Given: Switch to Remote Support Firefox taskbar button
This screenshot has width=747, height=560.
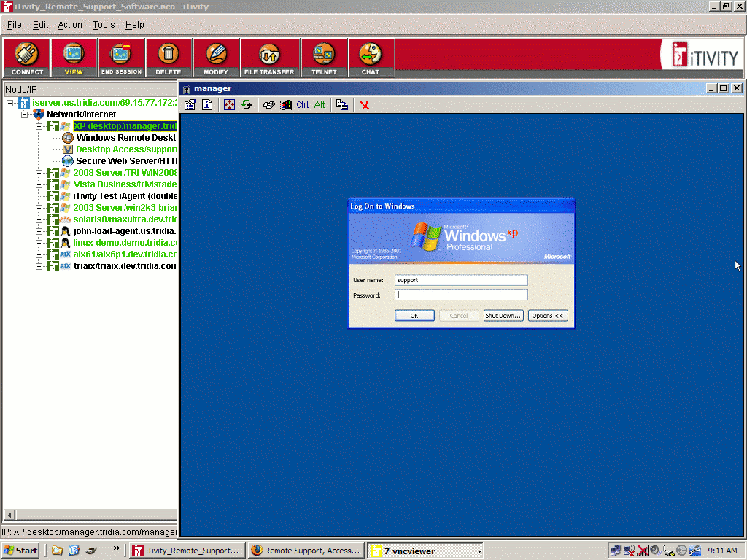Looking at the screenshot, I should (x=306, y=551).
